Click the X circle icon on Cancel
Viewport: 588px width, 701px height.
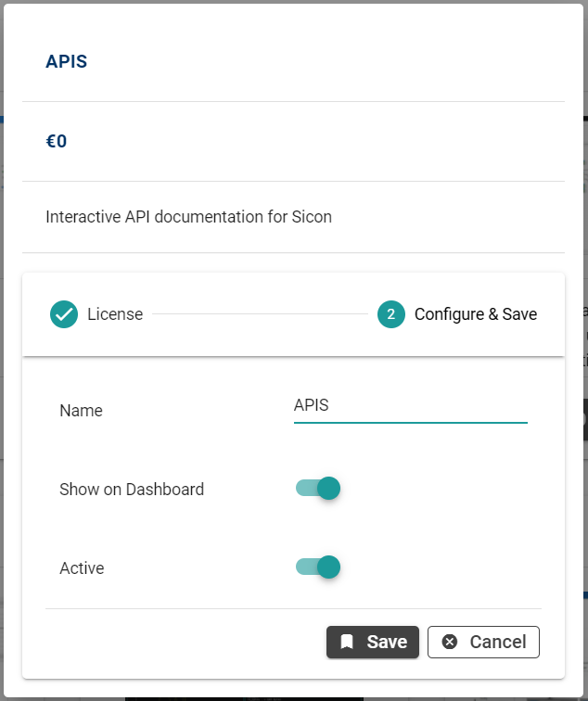pyautogui.click(x=450, y=642)
